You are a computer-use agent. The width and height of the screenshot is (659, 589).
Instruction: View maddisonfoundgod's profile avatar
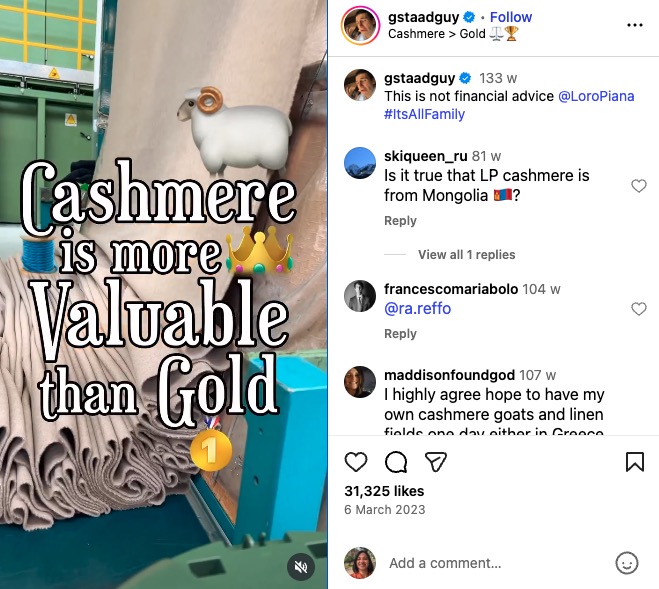pos(360,382)
